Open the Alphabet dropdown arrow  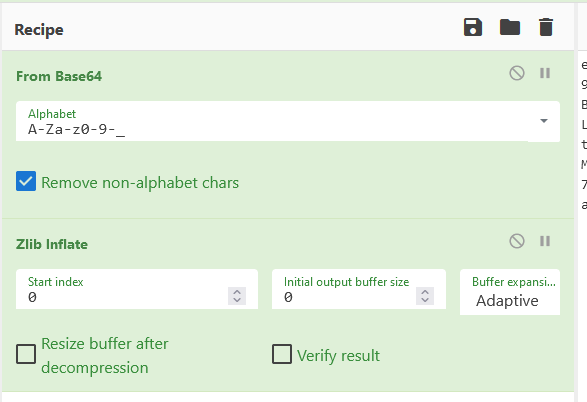coord(544,121)
